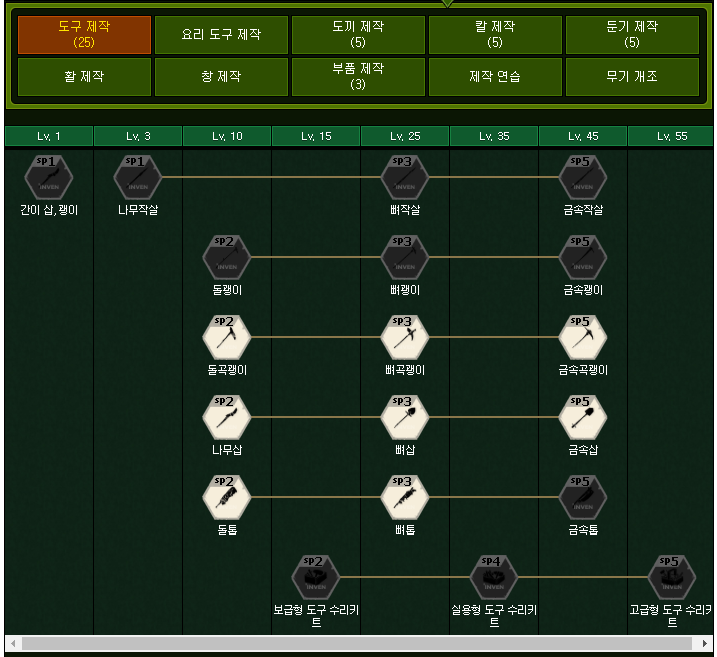Image resolution: width=717 pixels, height=657 pixels.
Task: Click the Lv. 45 column header
Action: (x=583, y=136)
